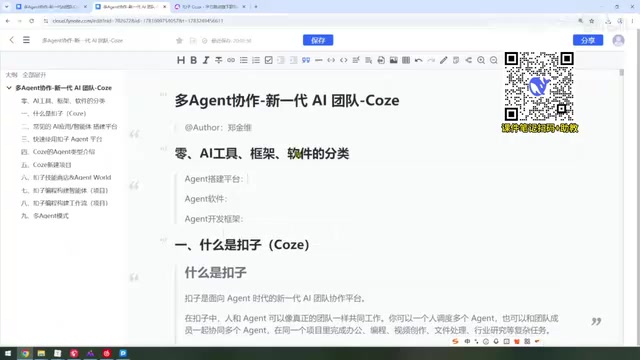The image size is (640, 360).
Task: Click the share-nodes toolbar icon
Action: (469, 60)
